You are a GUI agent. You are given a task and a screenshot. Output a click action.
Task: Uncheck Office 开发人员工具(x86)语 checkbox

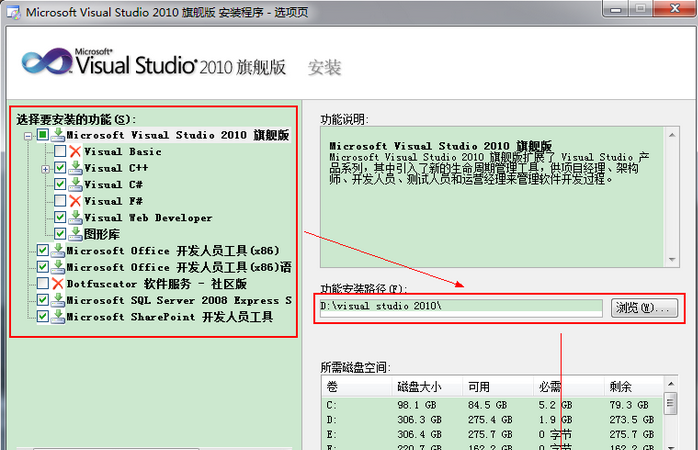pyautogui.click(x=43, y=267)
